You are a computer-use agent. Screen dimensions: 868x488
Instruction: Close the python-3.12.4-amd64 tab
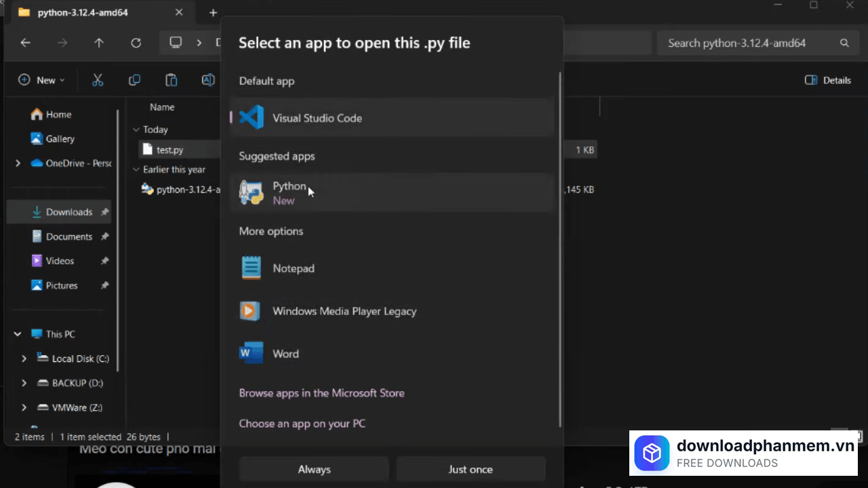point(179,12)
